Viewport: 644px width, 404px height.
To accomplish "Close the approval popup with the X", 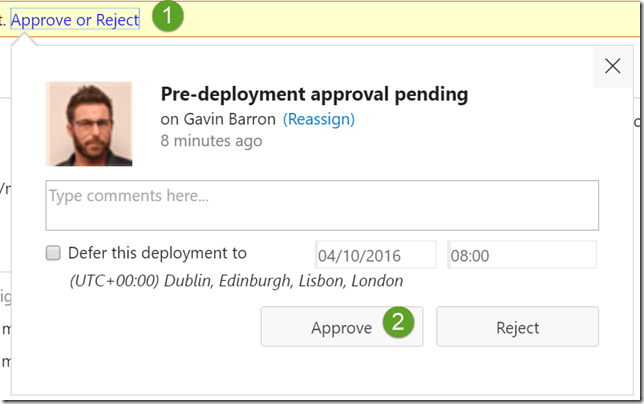I will (612, 67).
